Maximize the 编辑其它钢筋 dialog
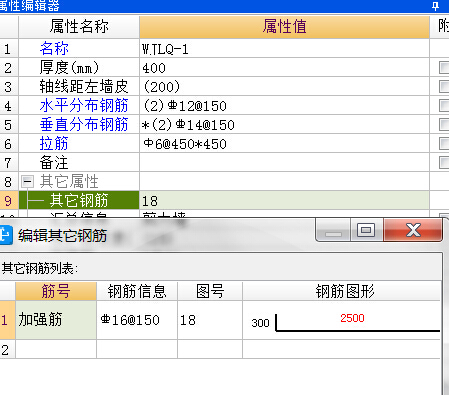Screen dimensions: 449x395 pyautogui.click(x=366, y=230)
